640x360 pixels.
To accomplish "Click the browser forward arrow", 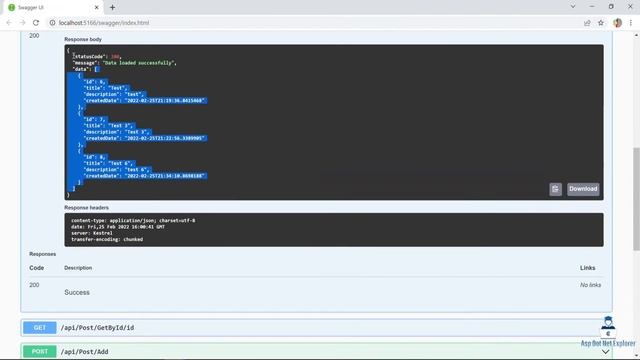I will tap(22, 23).
